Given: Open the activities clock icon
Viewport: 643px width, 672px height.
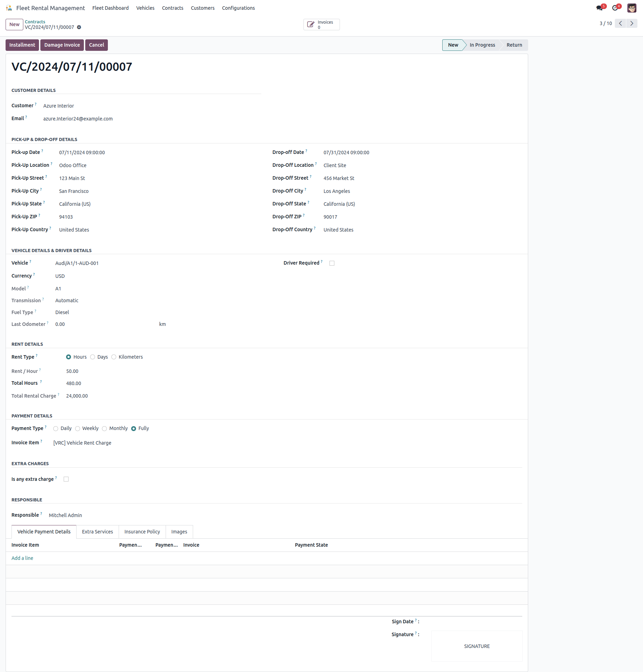Looking at the screenshot, I should [616, 8].
